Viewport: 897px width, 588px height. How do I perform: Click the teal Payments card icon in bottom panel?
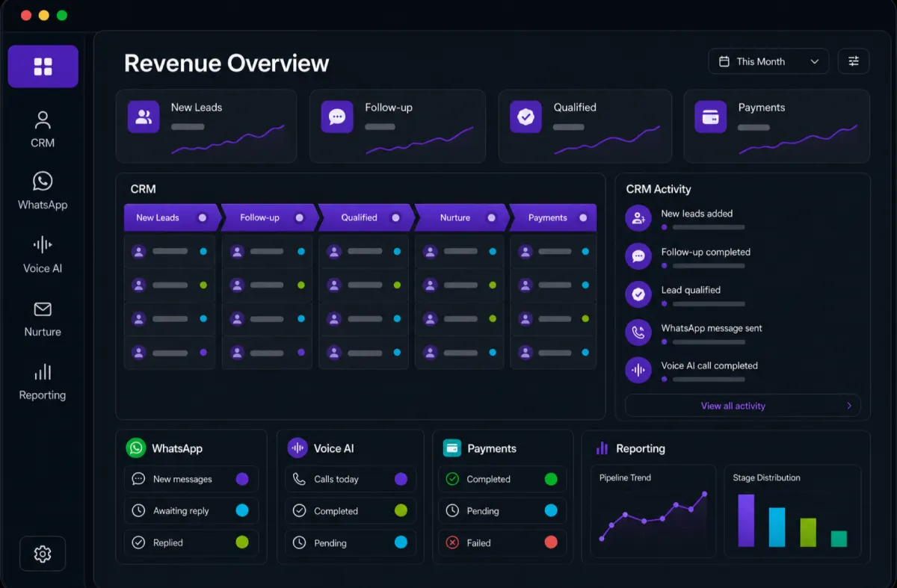pyautogui.click(x=452, y=448)
